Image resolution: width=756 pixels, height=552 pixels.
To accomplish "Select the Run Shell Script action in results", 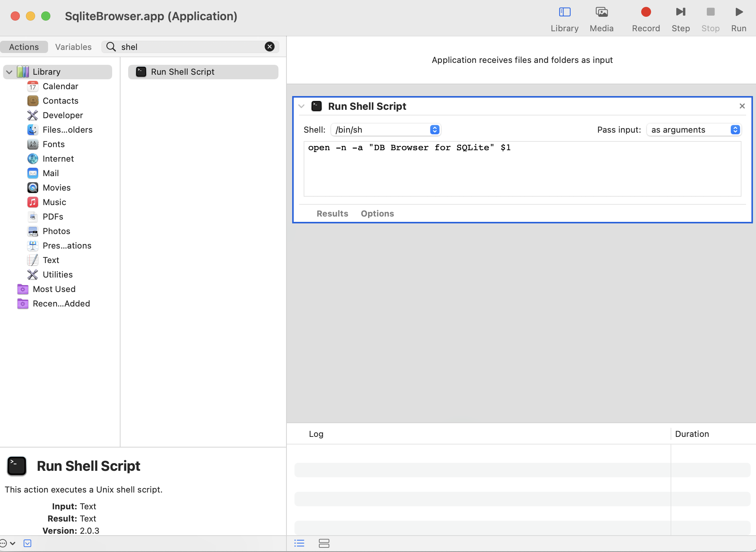I will tap(203, 72).
